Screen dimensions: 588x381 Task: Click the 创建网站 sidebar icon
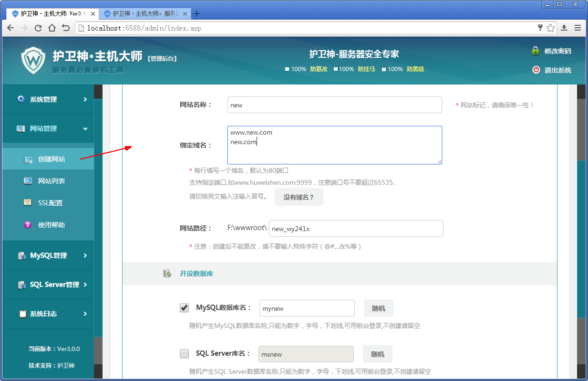point(28,159)
